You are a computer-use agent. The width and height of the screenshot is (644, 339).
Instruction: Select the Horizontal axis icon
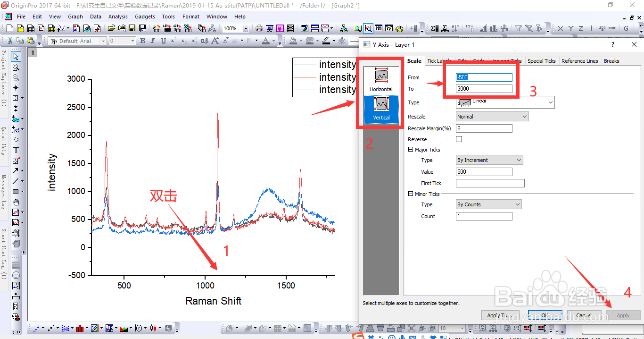pyautogui.click(x=381, y=80)
